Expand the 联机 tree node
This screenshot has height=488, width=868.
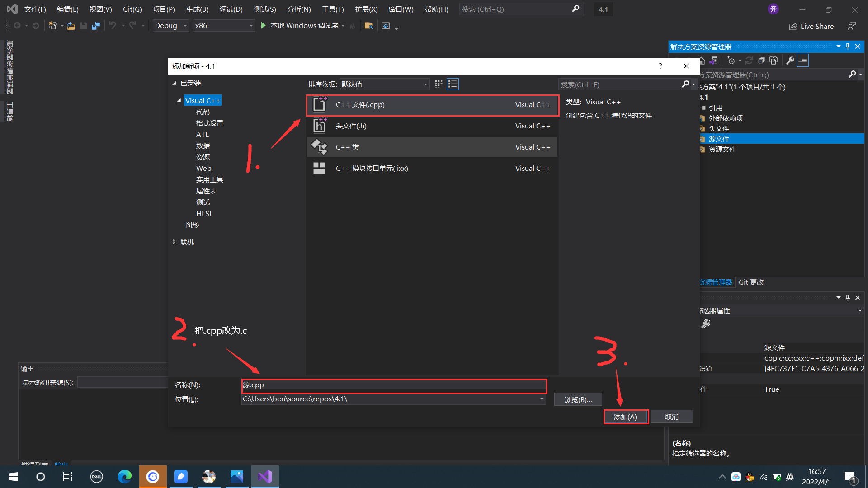coord(174,242)
